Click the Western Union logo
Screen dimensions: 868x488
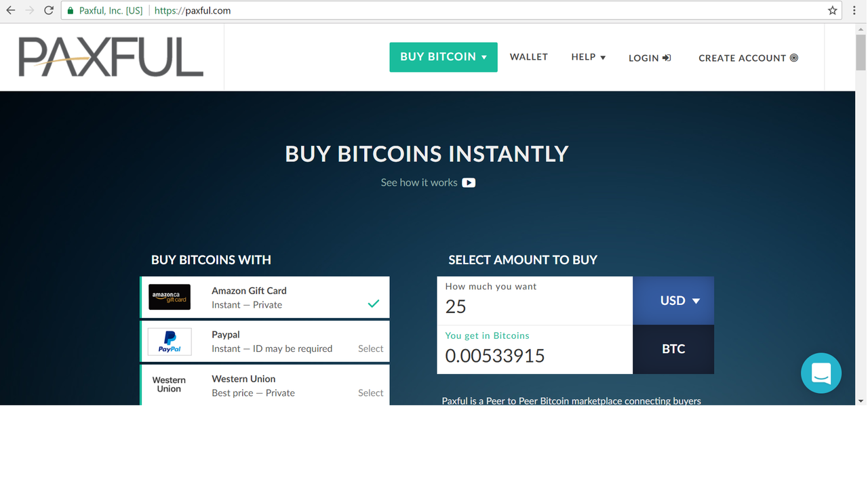(x=169, y=384)
